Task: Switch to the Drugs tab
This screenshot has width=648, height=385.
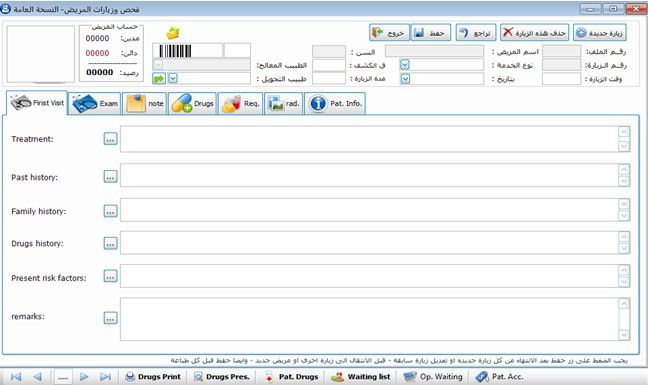Action: pyautogui.click(x=193, y=104)
